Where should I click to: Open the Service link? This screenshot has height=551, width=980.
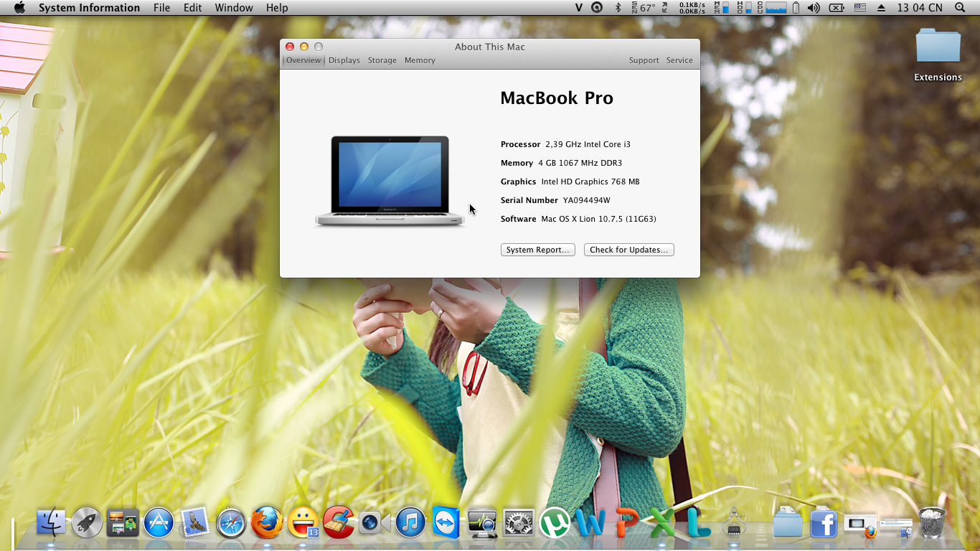[x=679, y=60]
